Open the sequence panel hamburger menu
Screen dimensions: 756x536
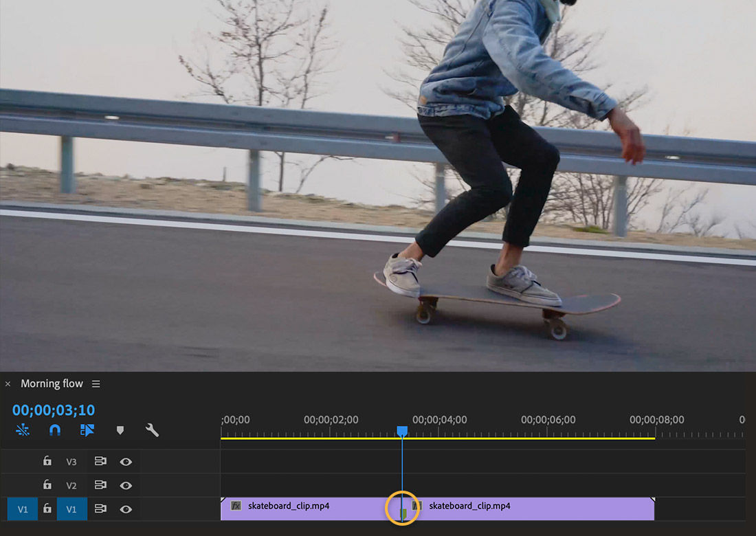[96, 383]
